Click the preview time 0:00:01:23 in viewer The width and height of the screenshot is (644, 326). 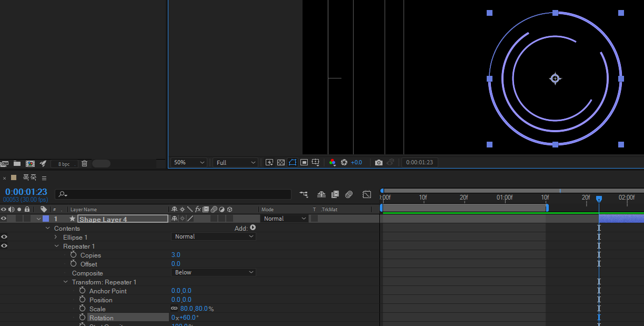pyautogui.click(x=419, y=163)
